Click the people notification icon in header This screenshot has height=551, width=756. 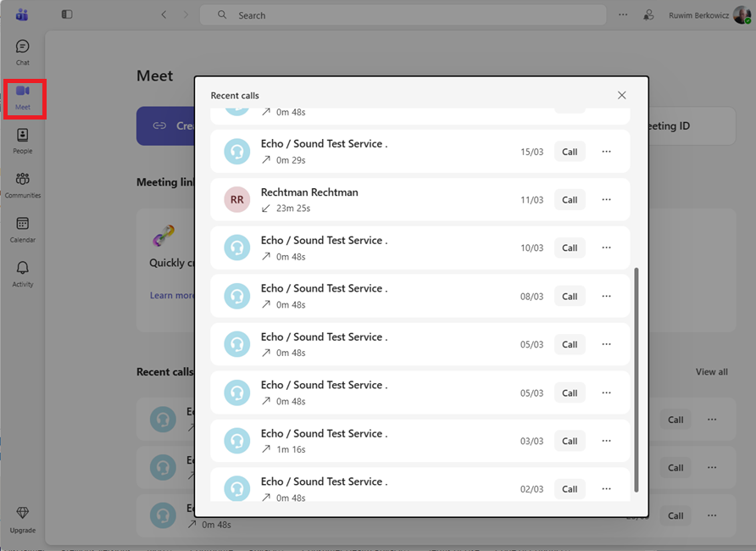click(x=648, y=15)
